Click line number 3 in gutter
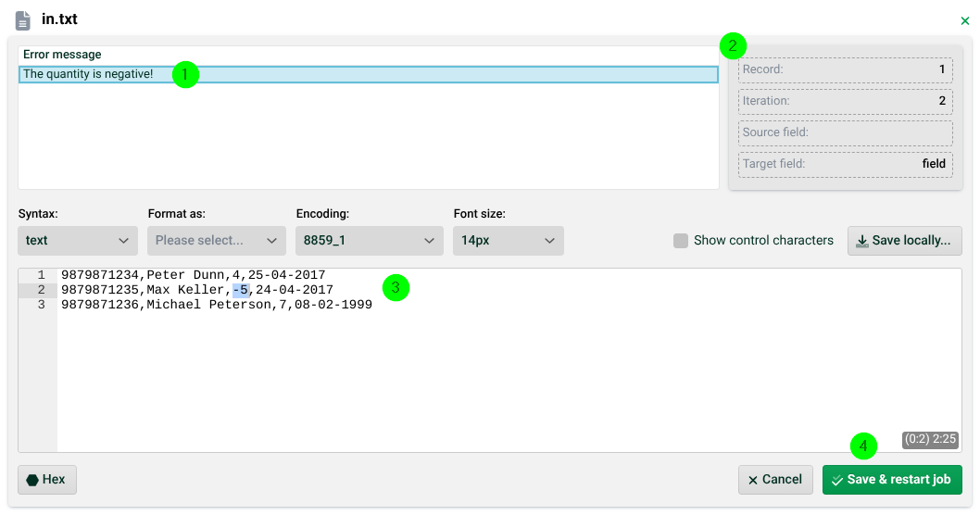The image size is (980, 515). [x=42, y=305]
